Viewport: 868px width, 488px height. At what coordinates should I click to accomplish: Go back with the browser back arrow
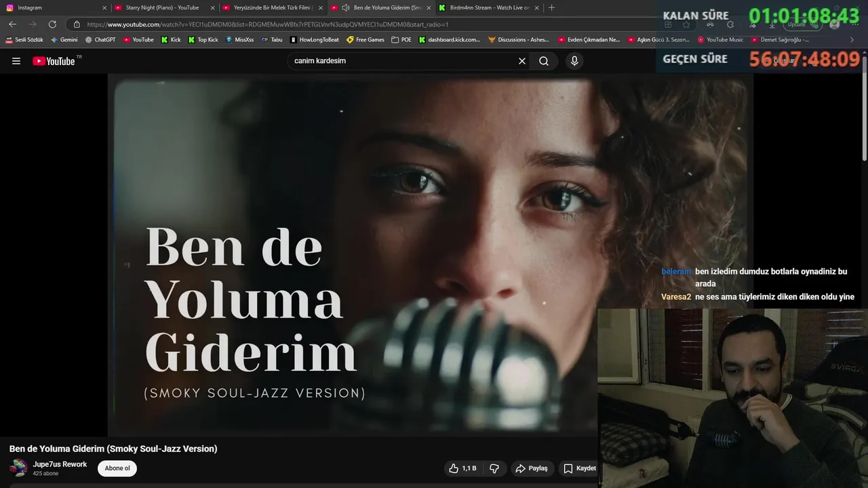click(12, 24)
